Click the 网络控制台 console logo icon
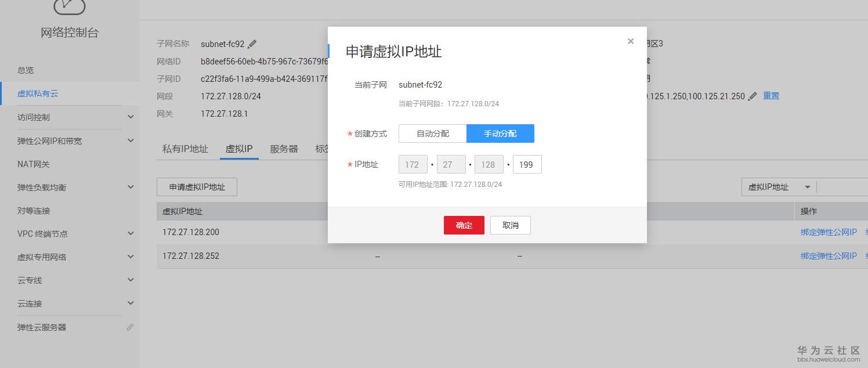 (x=69, y=8)
